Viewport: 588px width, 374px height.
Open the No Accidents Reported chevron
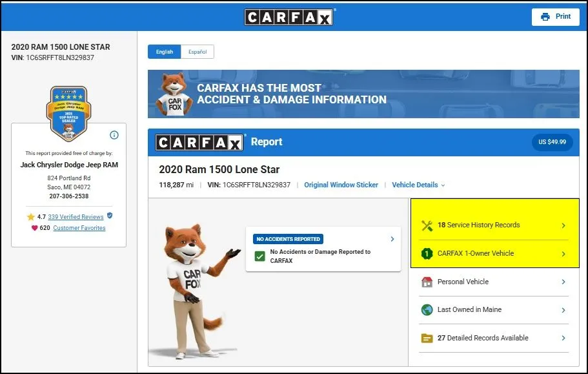tap(392, 239)
